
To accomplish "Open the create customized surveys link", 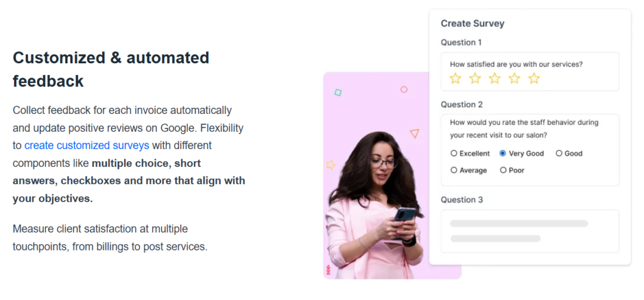I will click(x=86, y=145).
